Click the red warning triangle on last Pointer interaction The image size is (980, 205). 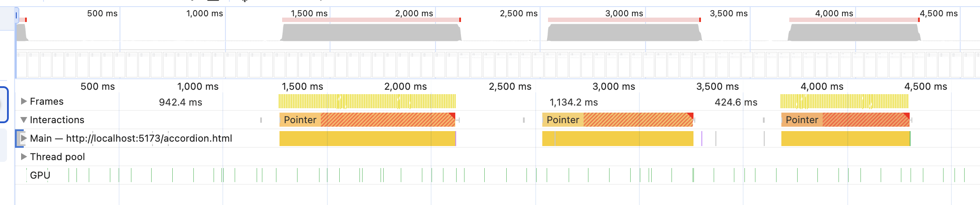tap(907, 115)
